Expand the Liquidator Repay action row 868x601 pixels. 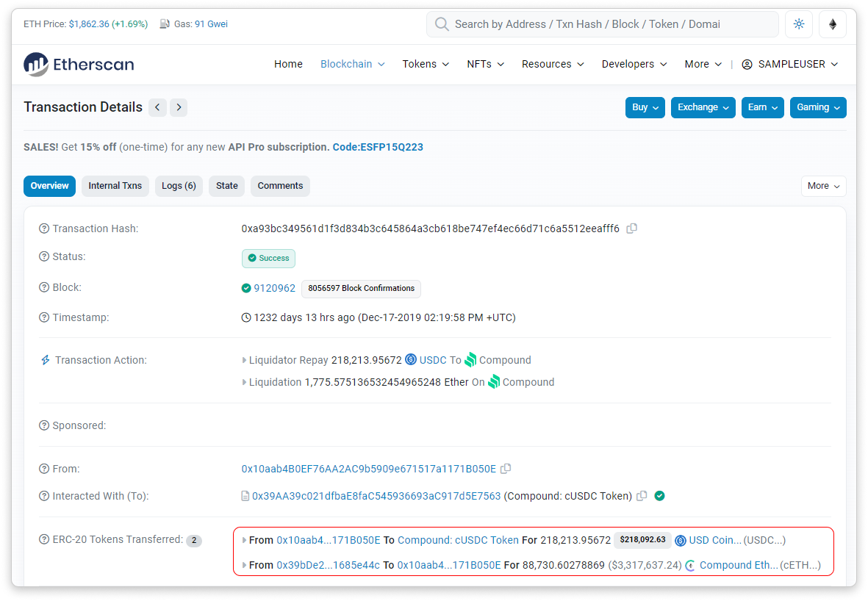pos(245,360)
